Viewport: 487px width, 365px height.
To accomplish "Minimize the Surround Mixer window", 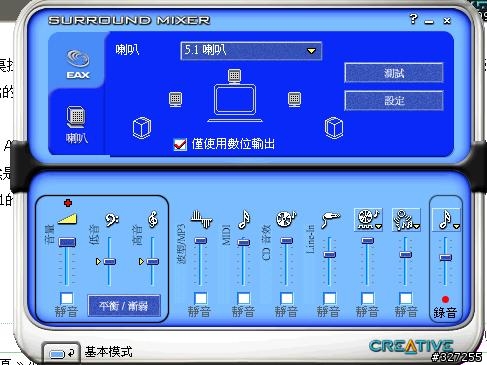I will (x=429, y=21).
